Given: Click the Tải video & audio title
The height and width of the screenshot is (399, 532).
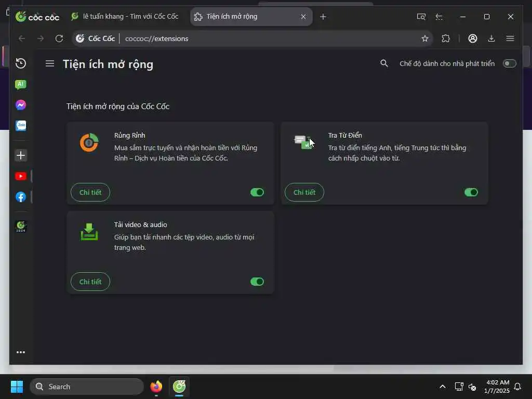Looking at the screenshot, I should pyautogui.click(x=140, y=224).
